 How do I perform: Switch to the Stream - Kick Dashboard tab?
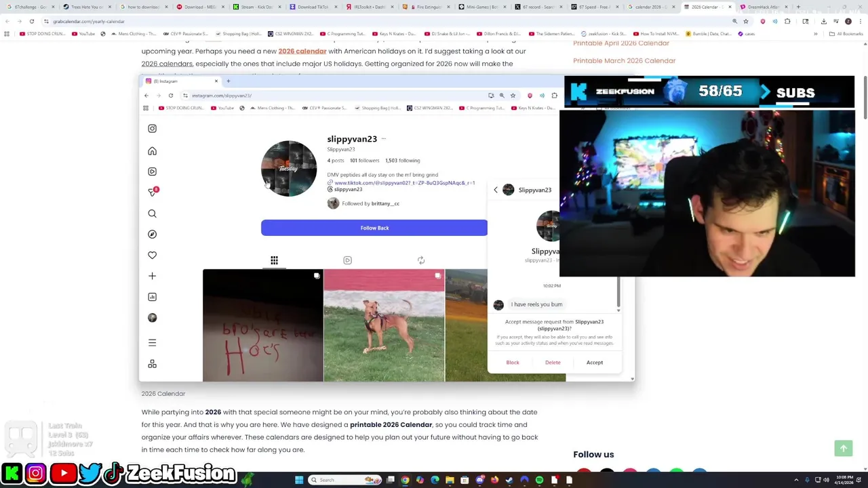click(x=256, y=7)
